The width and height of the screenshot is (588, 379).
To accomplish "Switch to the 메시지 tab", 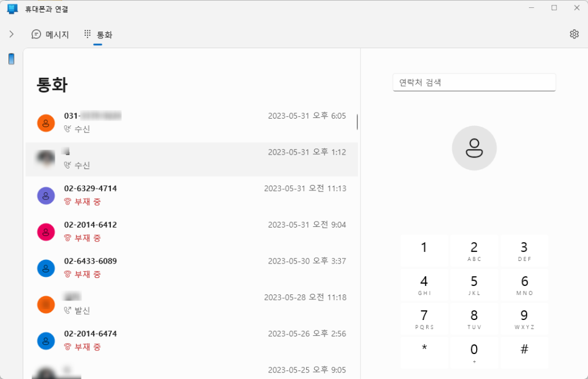I will pyautogui.click(x=51, y=35).
